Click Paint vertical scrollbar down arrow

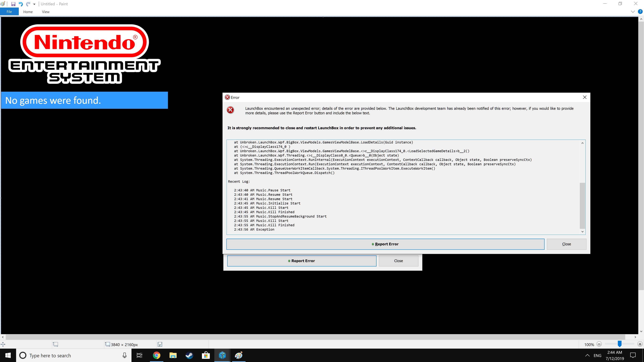click(641, 331)
